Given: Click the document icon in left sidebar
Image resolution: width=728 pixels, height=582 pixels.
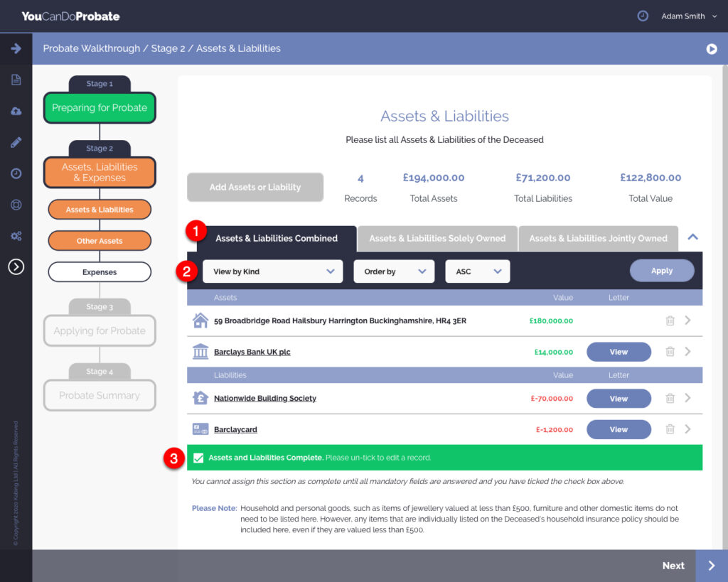Looking at the screenshot, I should pos(16,80).
